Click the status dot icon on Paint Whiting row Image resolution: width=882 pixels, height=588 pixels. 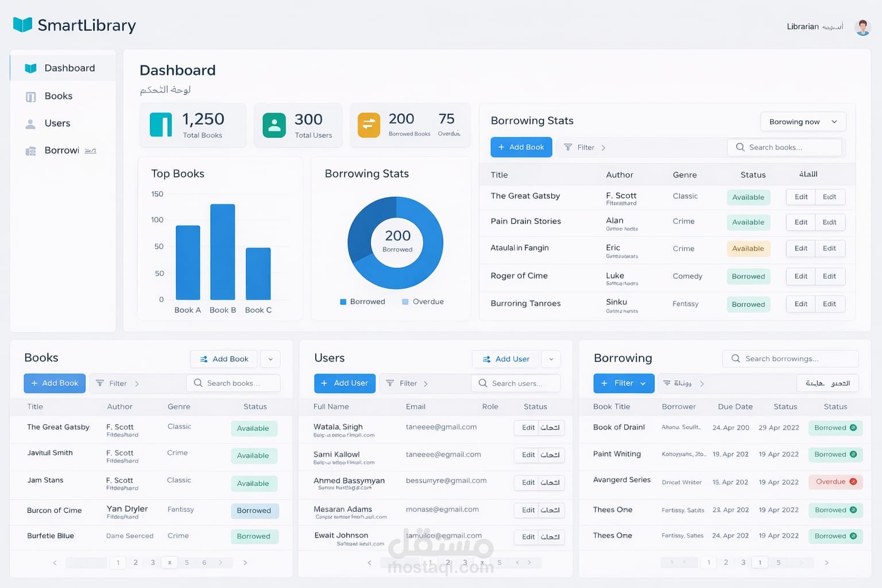coord(853,454)
